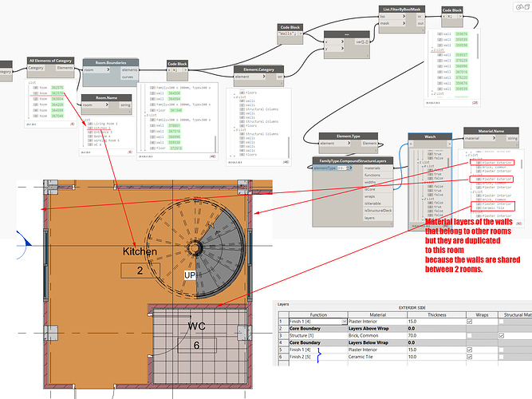Click the layers output port
This screenshot has width=532, height=399.
(378, 218)
